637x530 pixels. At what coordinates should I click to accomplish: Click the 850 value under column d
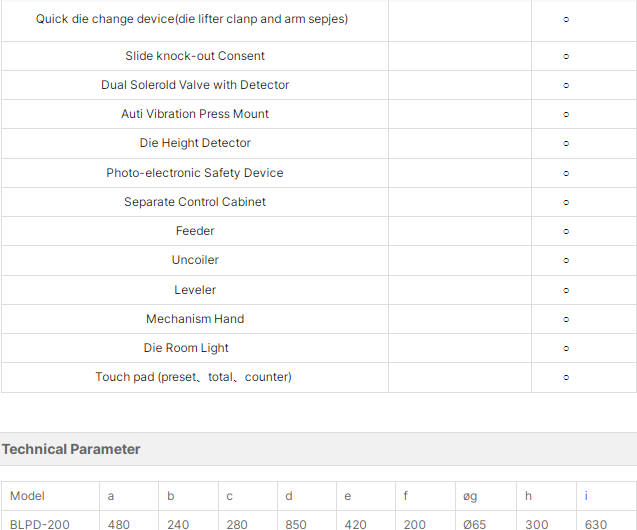[296, 524]
